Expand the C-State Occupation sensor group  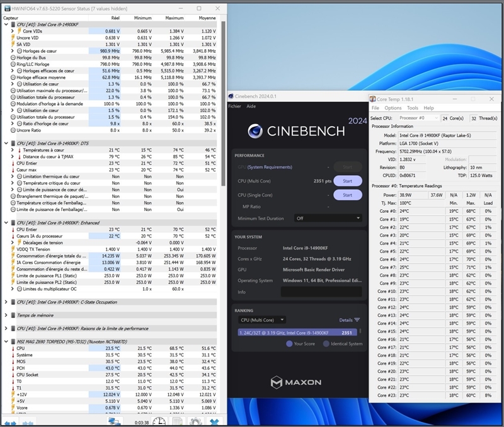click(x=6, y=302)
